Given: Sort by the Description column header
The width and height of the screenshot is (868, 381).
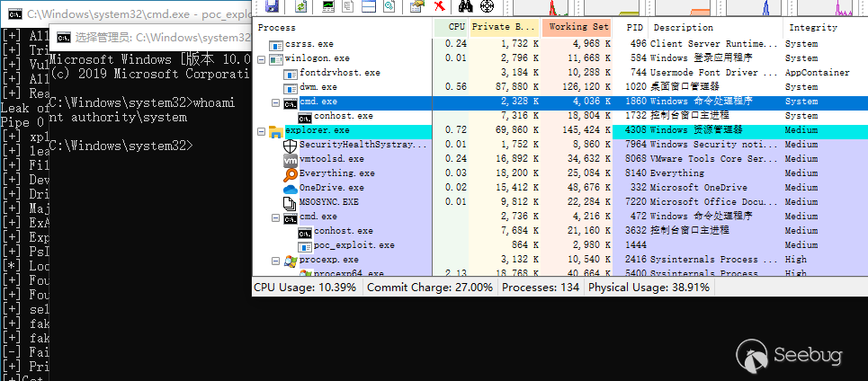Looking at the screenshot, I should click(716, 27).
